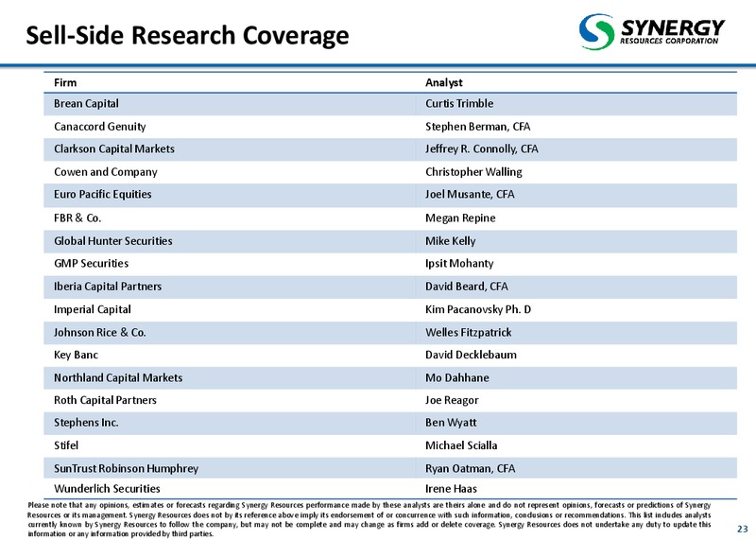The height and width of the screenshot is (540, 756).
Task: Select analyst 'Michael Scialla'
Action: [461, 445]
